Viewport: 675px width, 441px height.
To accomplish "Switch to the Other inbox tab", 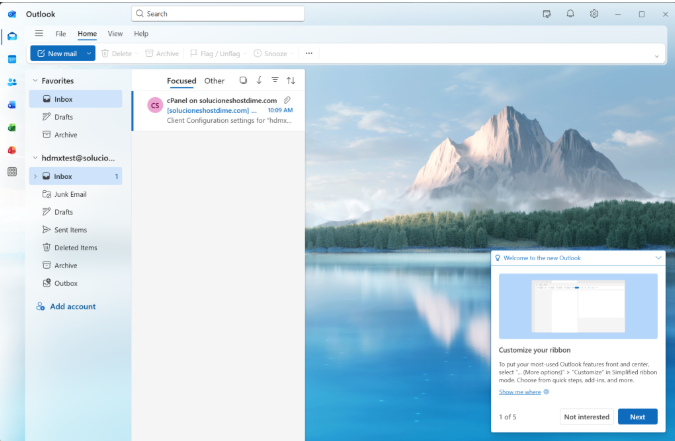I will click(x=214, y=81).
